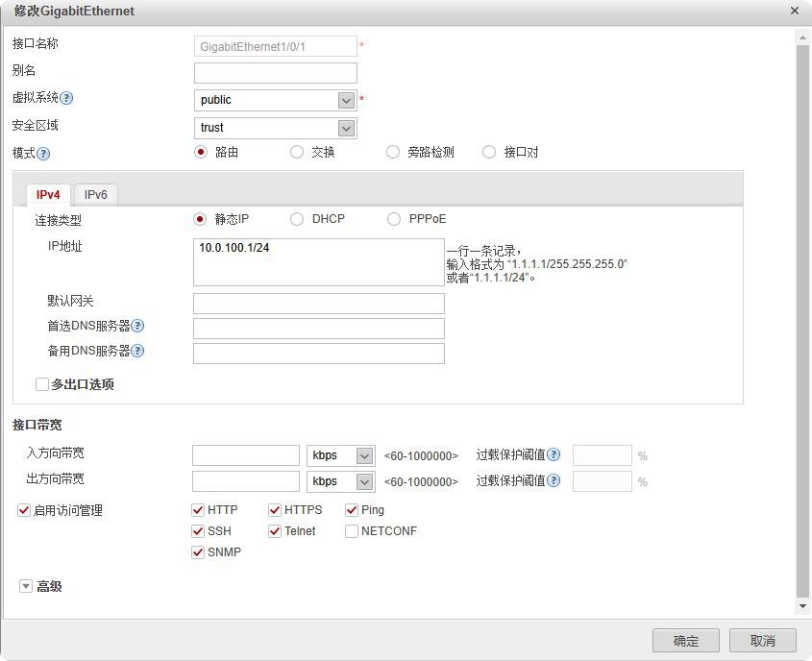Click help icon for 出方向 过载保护阈值
The height and width of the screenshot is (661, 812).
[x=554, y=480]
